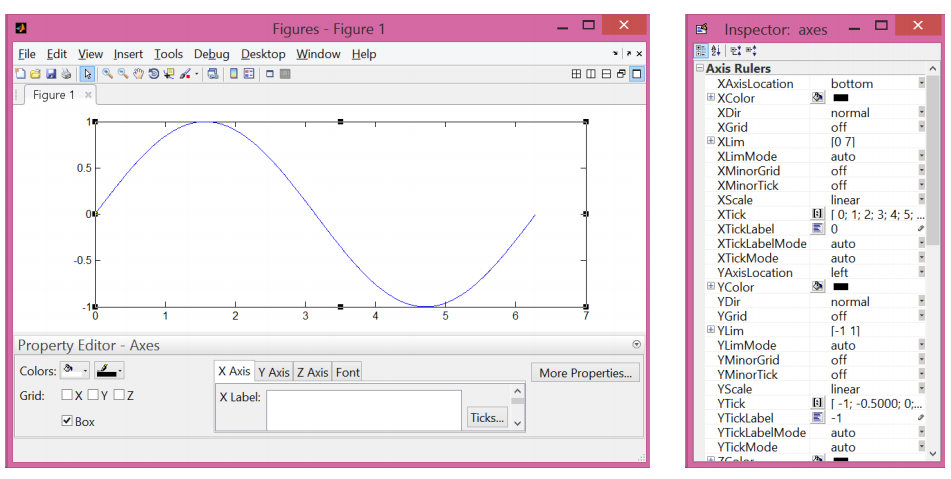
Task: Select the Data Cursor tool
Action: click(x=169, y=73)
